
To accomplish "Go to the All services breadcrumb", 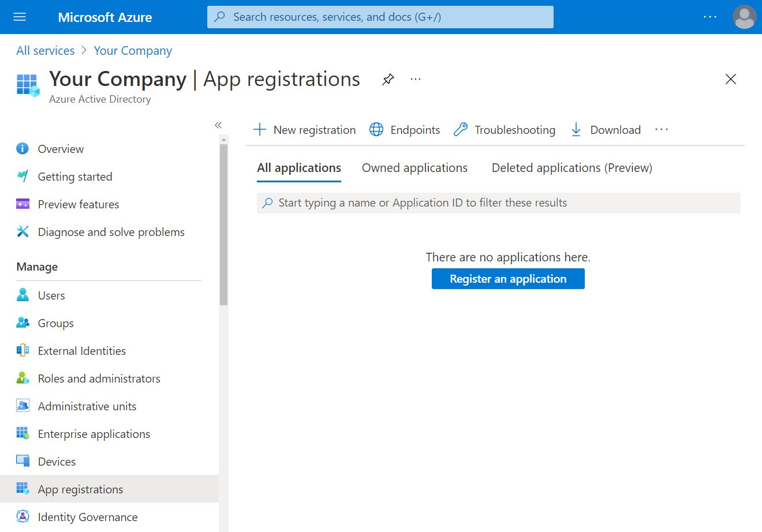I will click(x=46, y=51).
